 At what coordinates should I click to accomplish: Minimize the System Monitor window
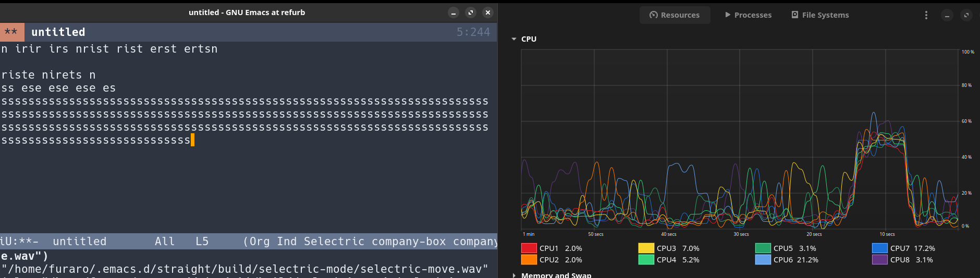947,15
